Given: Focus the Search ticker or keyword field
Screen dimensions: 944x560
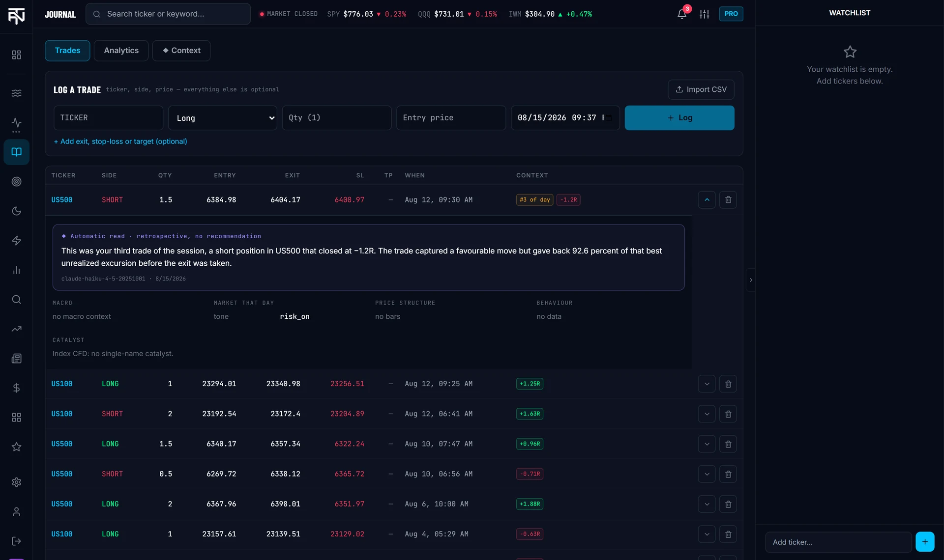Looking at the screenshot, I should pos(168,14).
